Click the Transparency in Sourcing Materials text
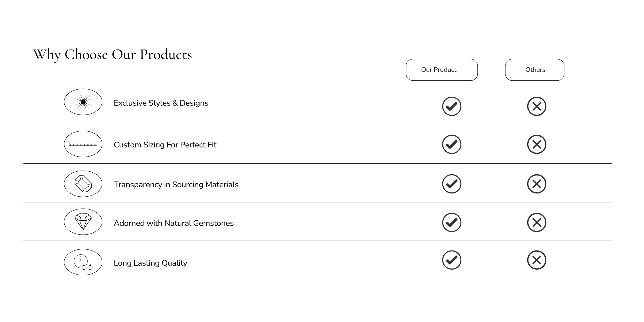 pos(176,185)
